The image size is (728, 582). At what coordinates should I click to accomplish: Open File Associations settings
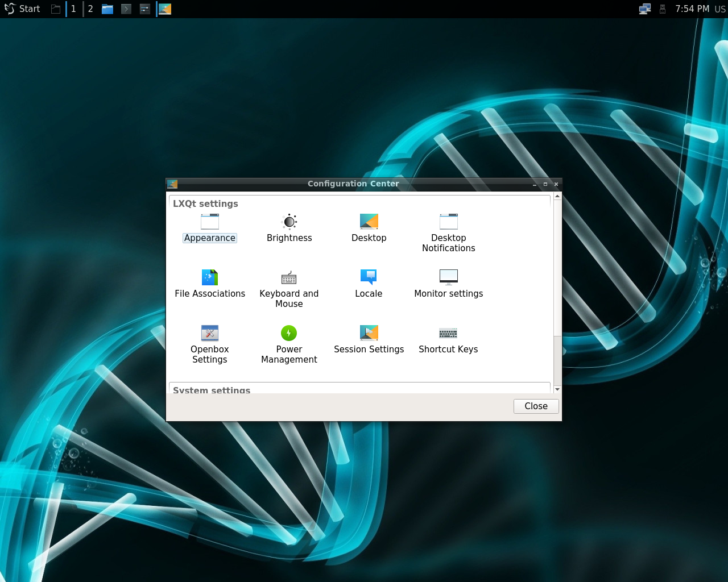[210, 284]
